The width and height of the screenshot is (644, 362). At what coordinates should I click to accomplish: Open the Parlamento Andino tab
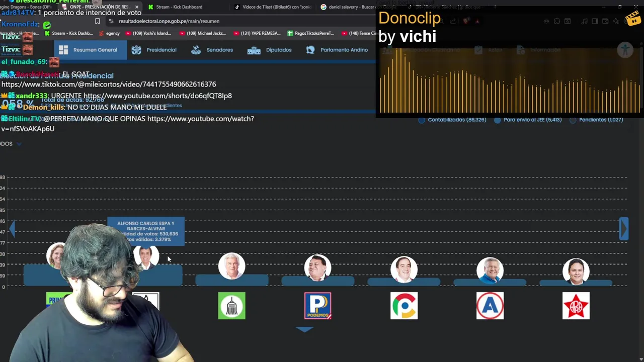tap(337, 50)
